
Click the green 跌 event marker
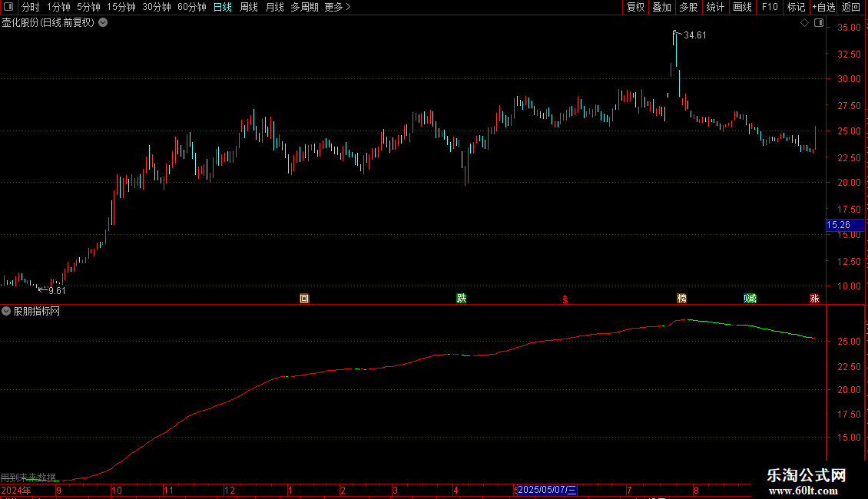(x=461, y=298)
